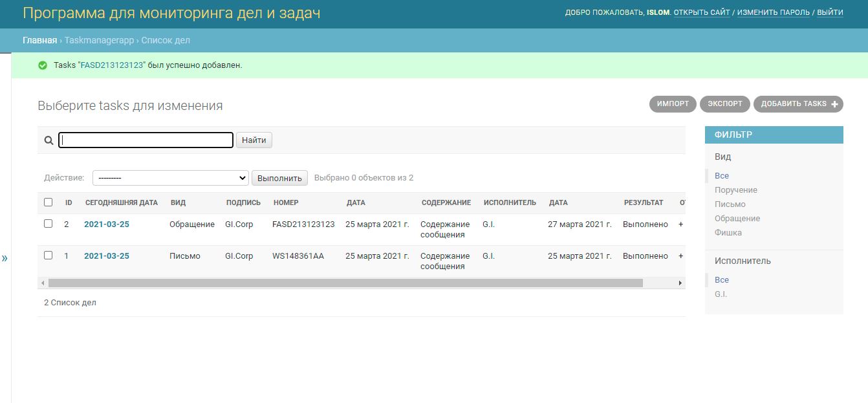The image size is (868, 403).
Task: Click the plus icon in the FASD213123123 row
Action: 680,224
